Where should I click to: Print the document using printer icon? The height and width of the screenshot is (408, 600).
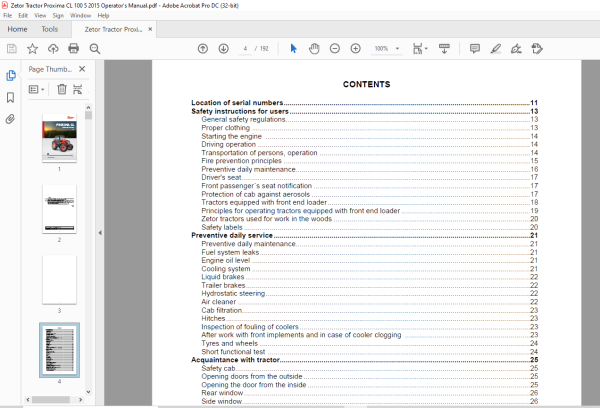pos(73,49)
